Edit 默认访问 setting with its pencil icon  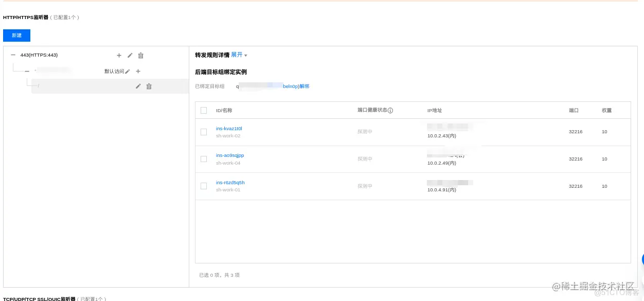coord(128,72)
